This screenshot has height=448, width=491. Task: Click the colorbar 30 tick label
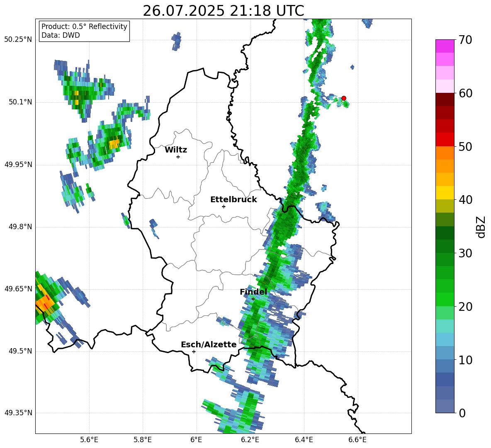click(465, 253)
